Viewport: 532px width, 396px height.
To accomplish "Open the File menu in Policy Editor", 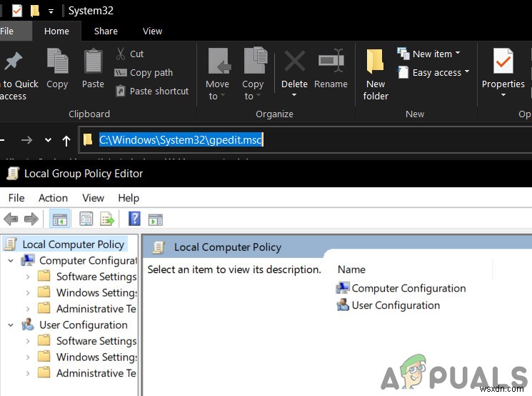I will (x=16, y=198).
